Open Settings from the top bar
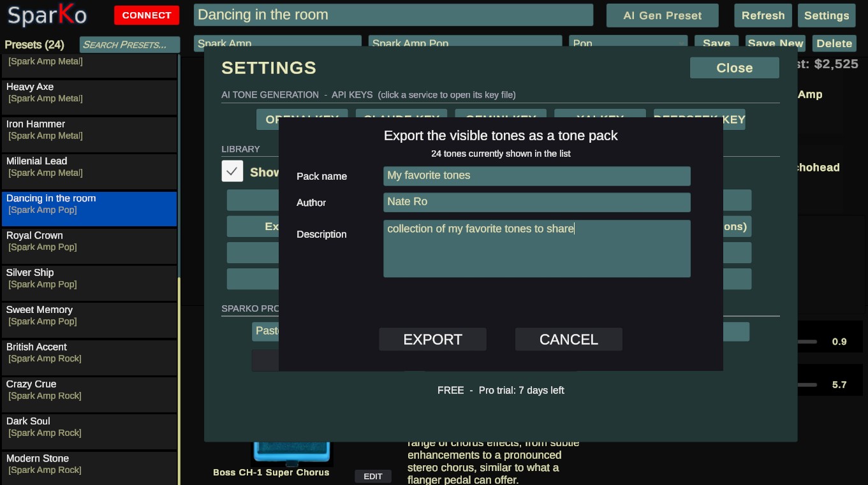The width and height of the screenshot is (868, 485). pos(826,15)
